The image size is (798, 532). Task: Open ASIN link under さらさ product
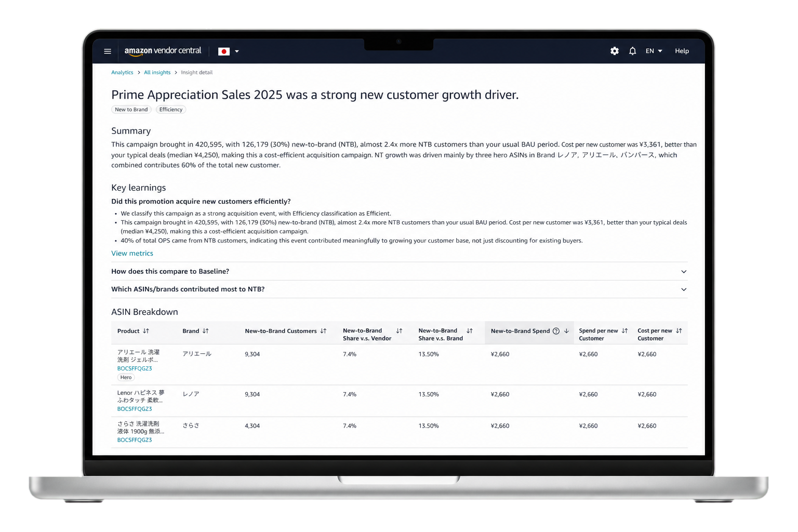[x=135, y=440]
